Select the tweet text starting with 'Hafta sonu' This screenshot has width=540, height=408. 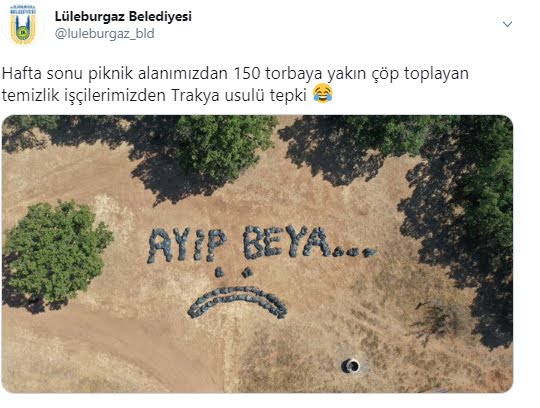pos(235,84)
